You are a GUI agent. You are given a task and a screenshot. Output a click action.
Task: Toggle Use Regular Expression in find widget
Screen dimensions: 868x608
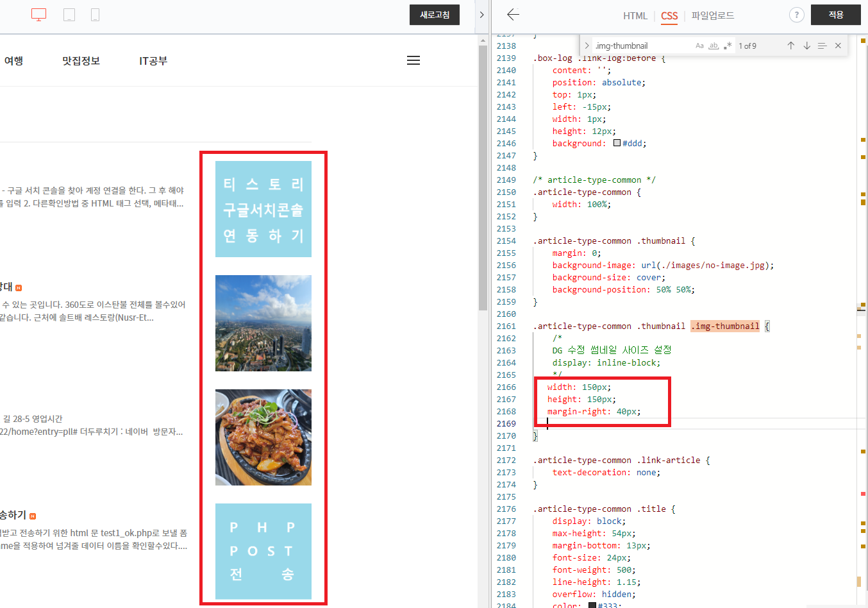728,46
